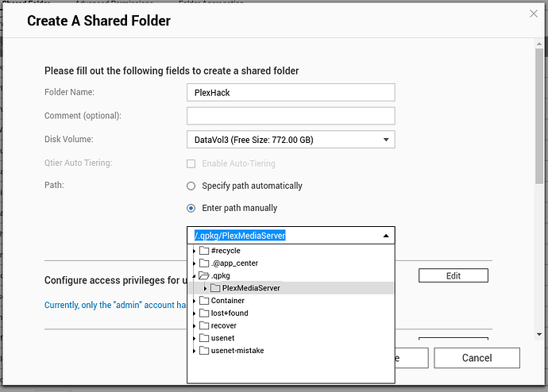Viewport: 548px width, 392px height.
Task: Click the scrollbar down arrow
Action: (x=539, y=334)
